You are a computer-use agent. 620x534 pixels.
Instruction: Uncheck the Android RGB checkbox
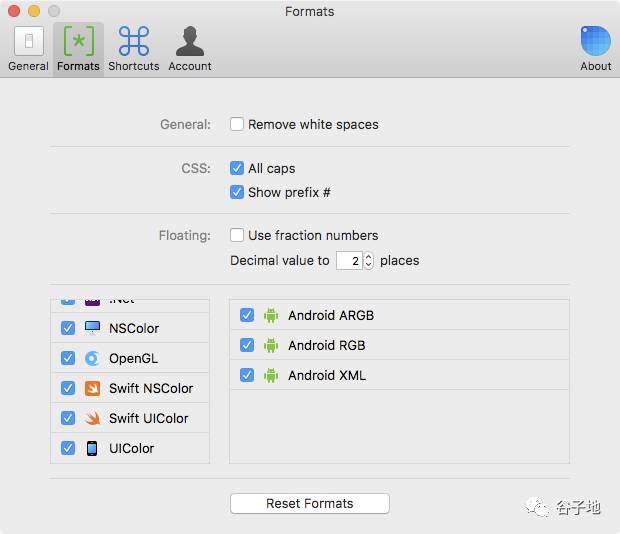247,345
